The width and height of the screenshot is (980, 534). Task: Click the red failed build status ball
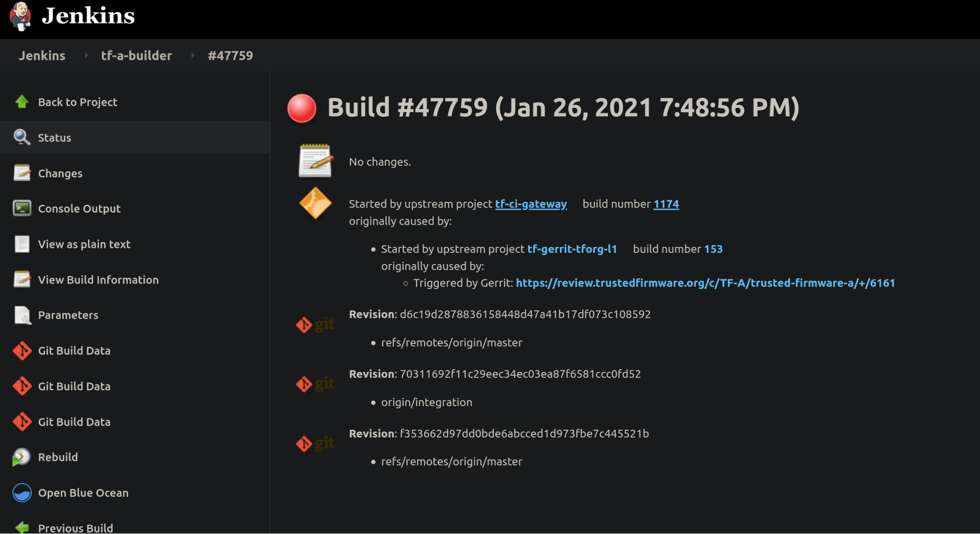point(302,108)
